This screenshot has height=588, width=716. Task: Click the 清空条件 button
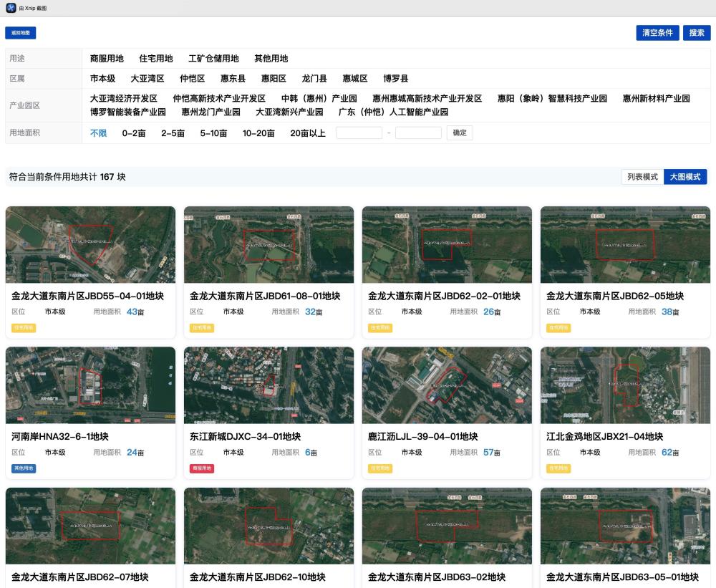[657, 32]
